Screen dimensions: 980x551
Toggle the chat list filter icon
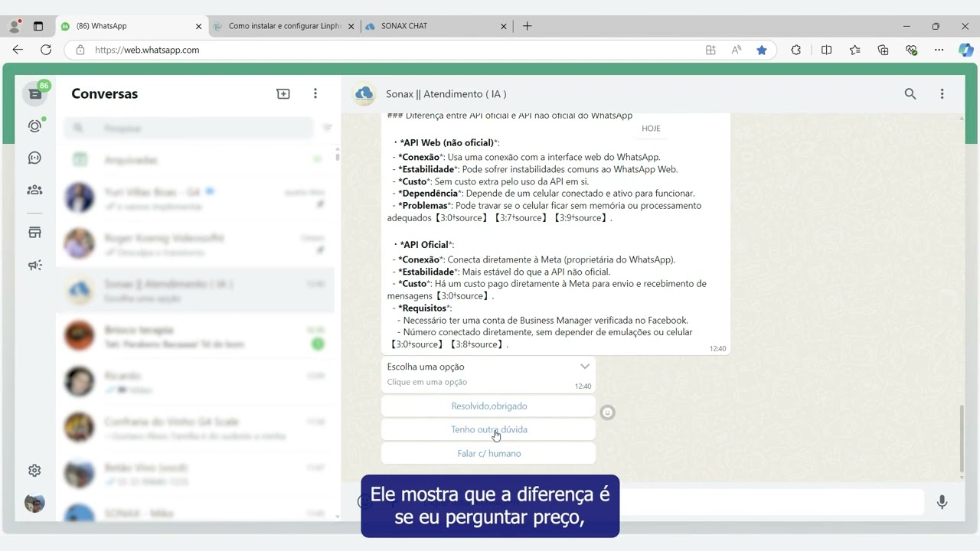328,128
